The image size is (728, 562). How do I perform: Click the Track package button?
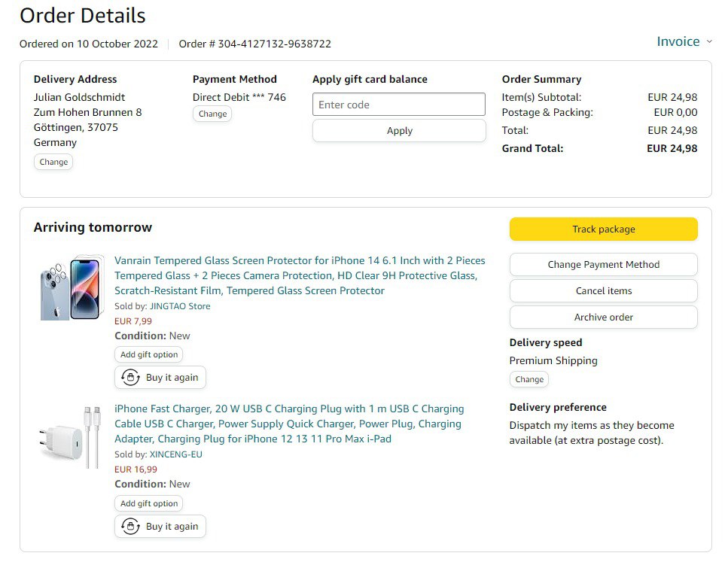(x=603, y=229)
